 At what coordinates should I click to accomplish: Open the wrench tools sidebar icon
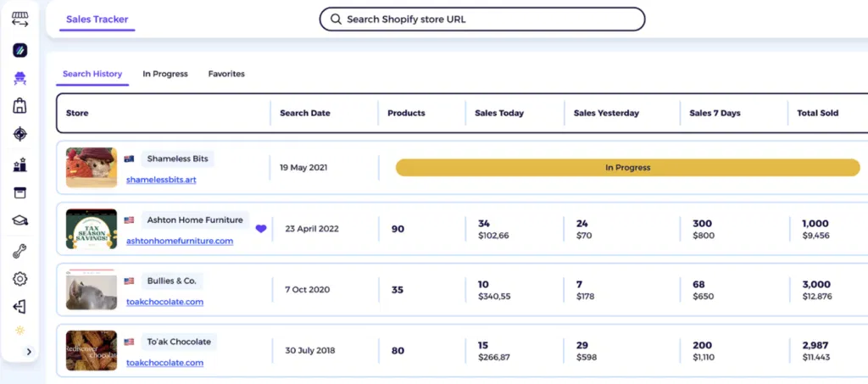point(20,251)
